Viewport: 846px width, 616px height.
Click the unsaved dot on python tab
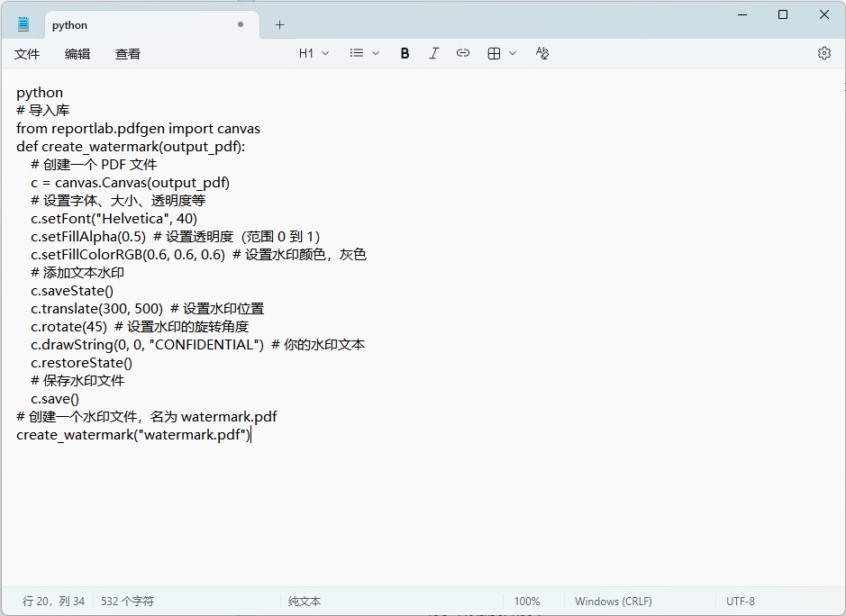pyautogui.click(x=240, y=24)
